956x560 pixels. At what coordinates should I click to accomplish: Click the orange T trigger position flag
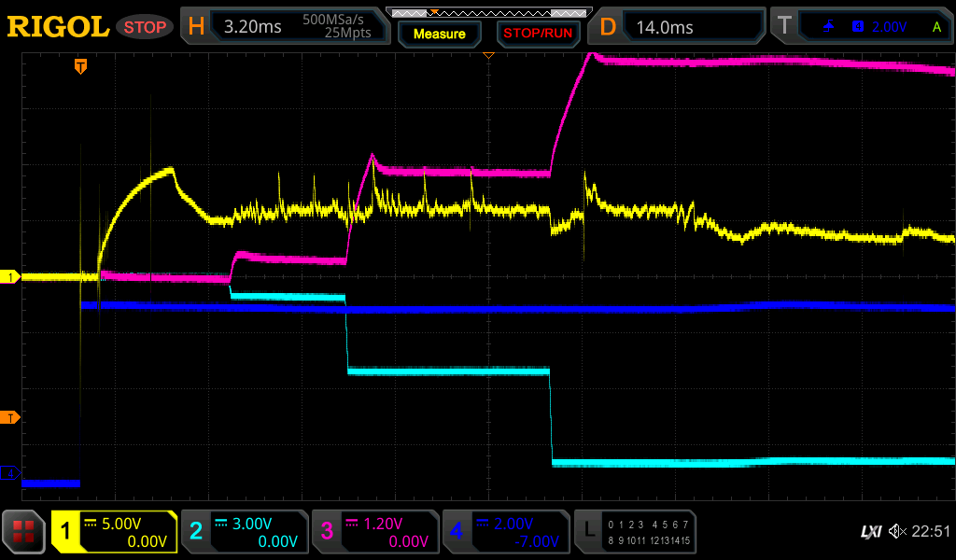(81, 66)
